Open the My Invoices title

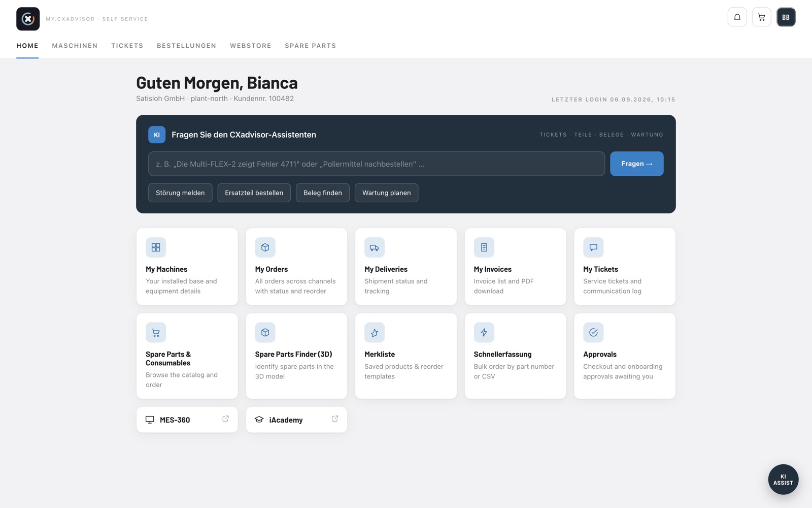(493, 269)
